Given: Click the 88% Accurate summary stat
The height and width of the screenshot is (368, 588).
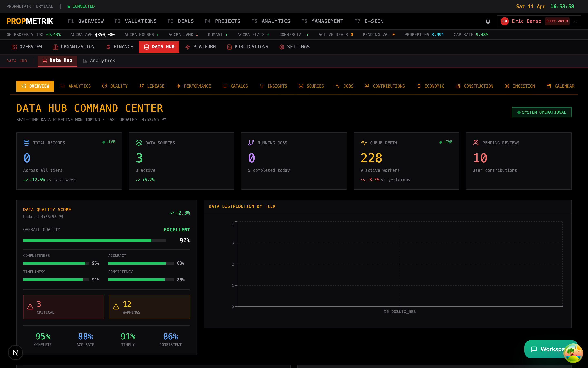Looking at the screenshot, I should [x=85, y=339].
